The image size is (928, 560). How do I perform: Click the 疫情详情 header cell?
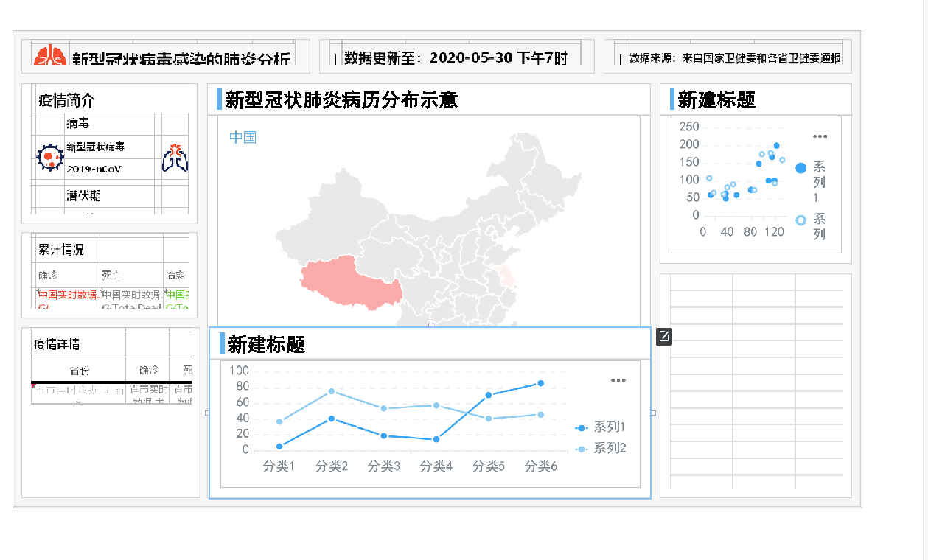pos(78,344)
